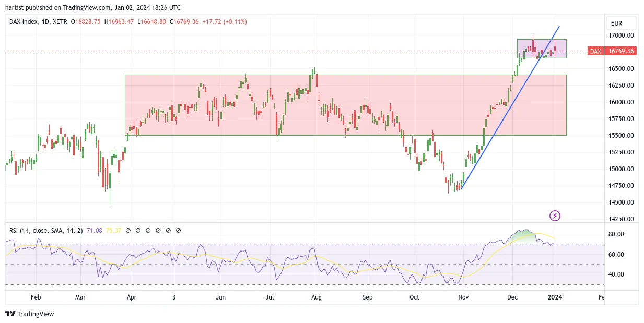This screenshot has height=323, width=644.
Task: Open the RSI (14, close, SMA, 14, 2) legend
Action: 46,230
